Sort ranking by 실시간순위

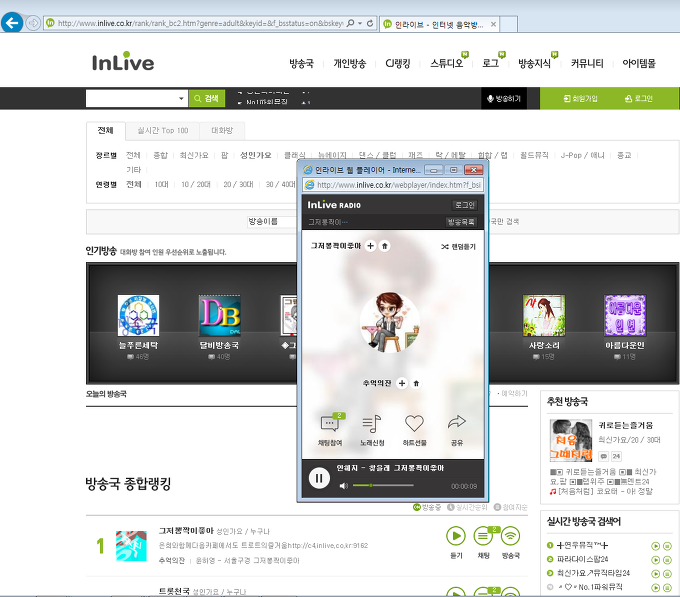pos(467,507)
